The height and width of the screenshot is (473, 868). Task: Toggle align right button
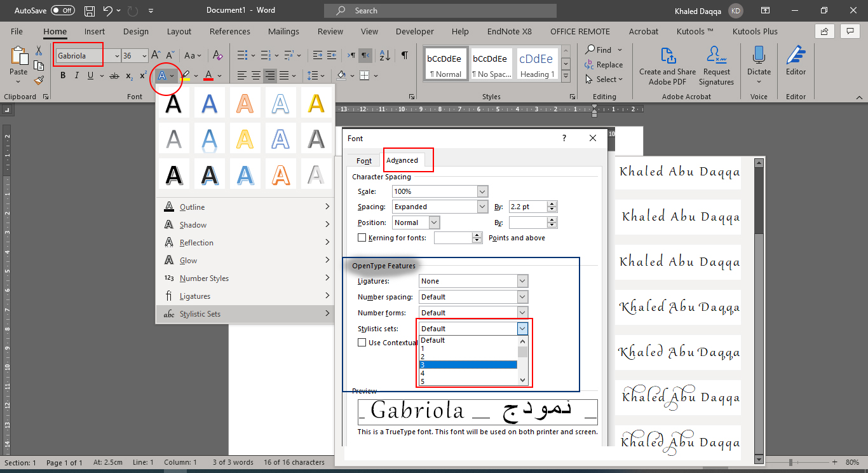270,76
